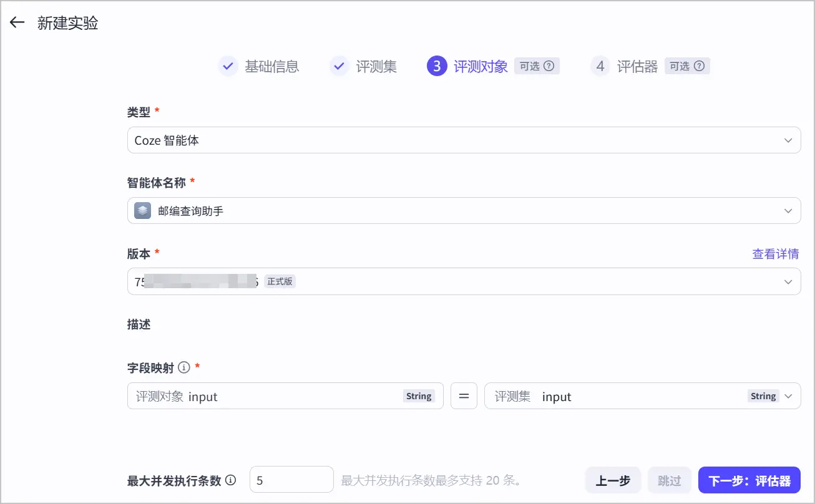
Task: Show info tooltip for 字段映射
Action: [x=183, y=367]
